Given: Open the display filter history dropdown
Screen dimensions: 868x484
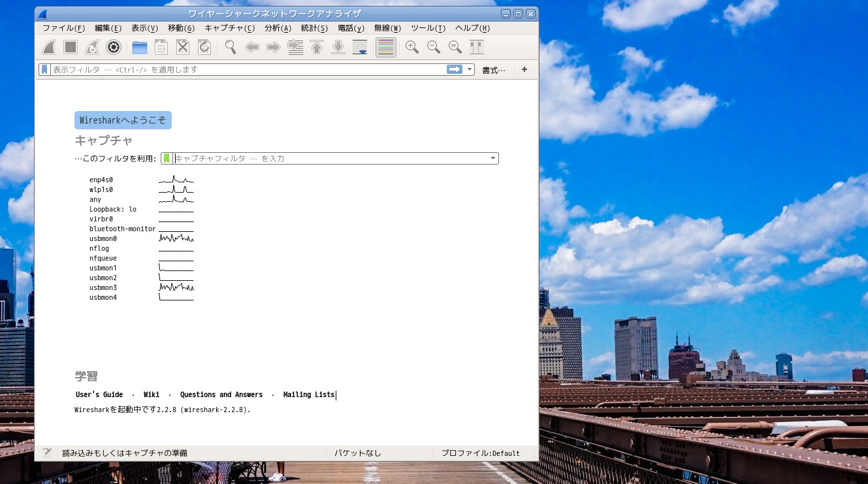Looking at the screenshot, I should tap(469, 69).
